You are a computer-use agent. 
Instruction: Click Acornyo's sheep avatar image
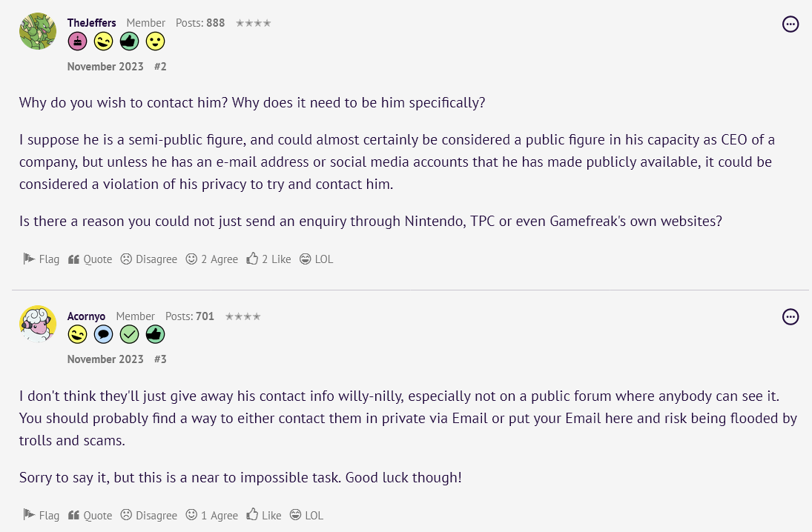pyautogui.click(x=38, y=324)
